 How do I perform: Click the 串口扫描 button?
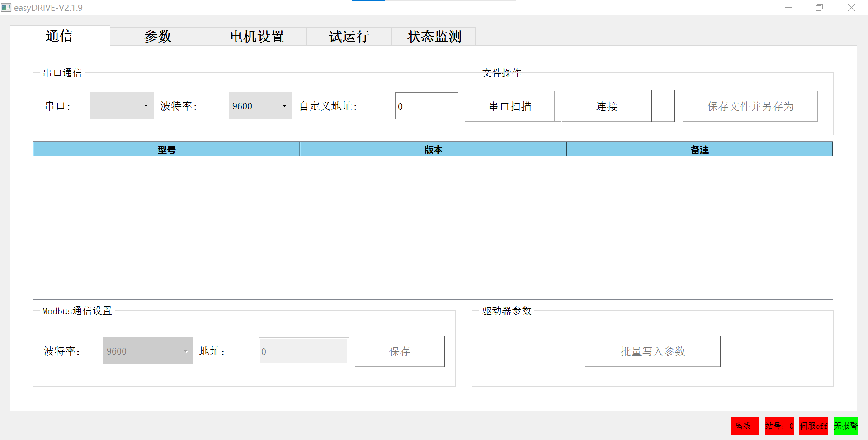click(509, 106)
